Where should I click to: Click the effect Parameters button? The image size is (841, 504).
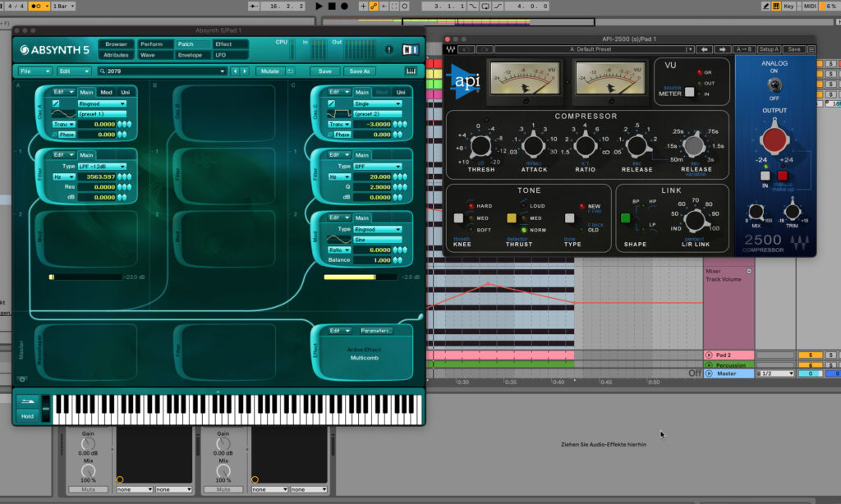(376, 331)
